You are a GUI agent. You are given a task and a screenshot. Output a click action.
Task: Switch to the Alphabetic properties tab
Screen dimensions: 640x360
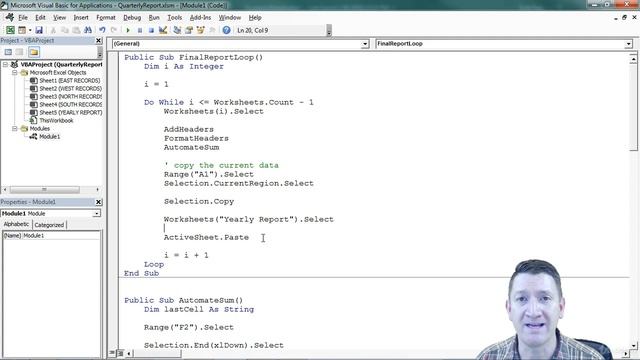pos(16,224)
